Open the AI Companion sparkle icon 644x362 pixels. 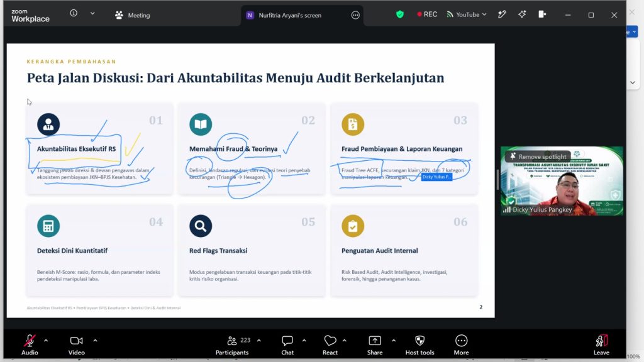pyautogui.click(x=522, y=14)
